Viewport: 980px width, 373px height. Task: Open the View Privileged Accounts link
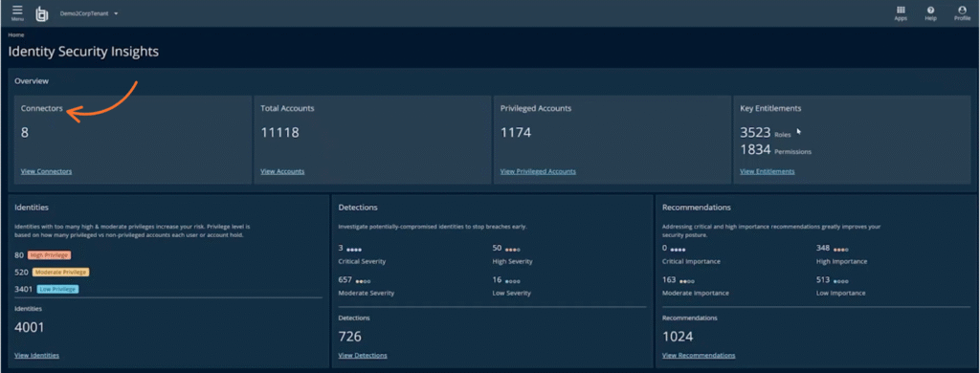tap(538, 171)
